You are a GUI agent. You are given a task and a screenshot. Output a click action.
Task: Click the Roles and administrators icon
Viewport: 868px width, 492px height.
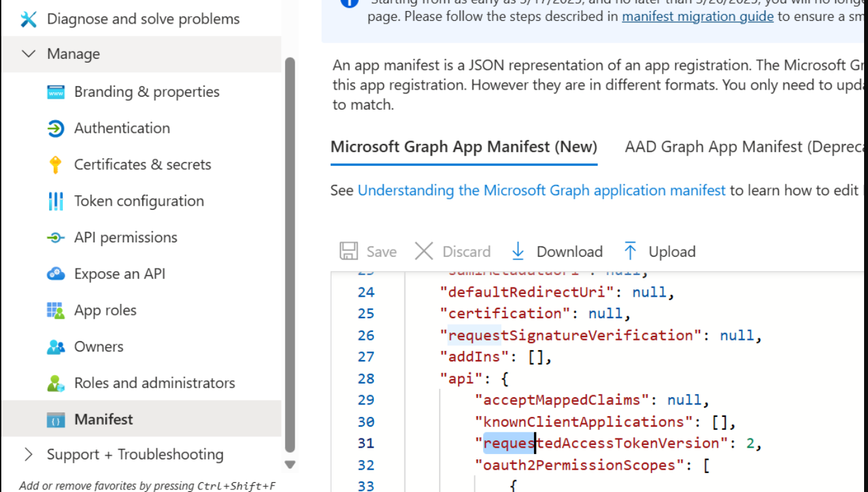click(56, 384)
